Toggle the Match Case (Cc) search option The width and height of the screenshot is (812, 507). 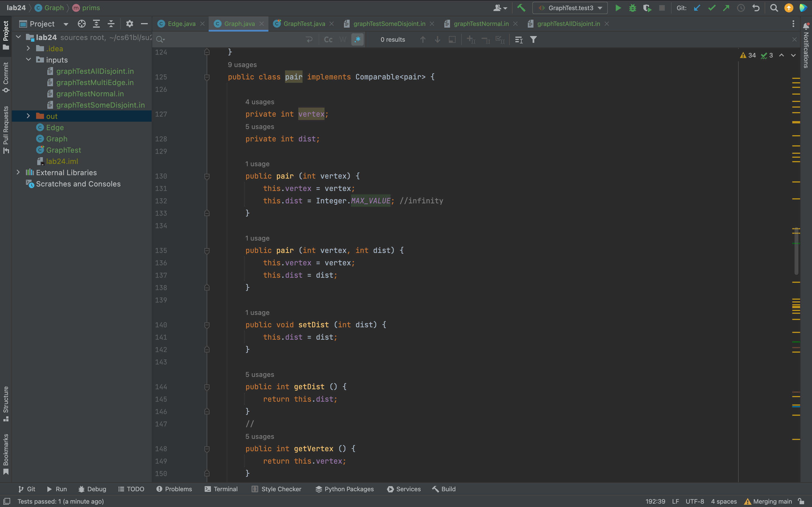click(328, 39)
